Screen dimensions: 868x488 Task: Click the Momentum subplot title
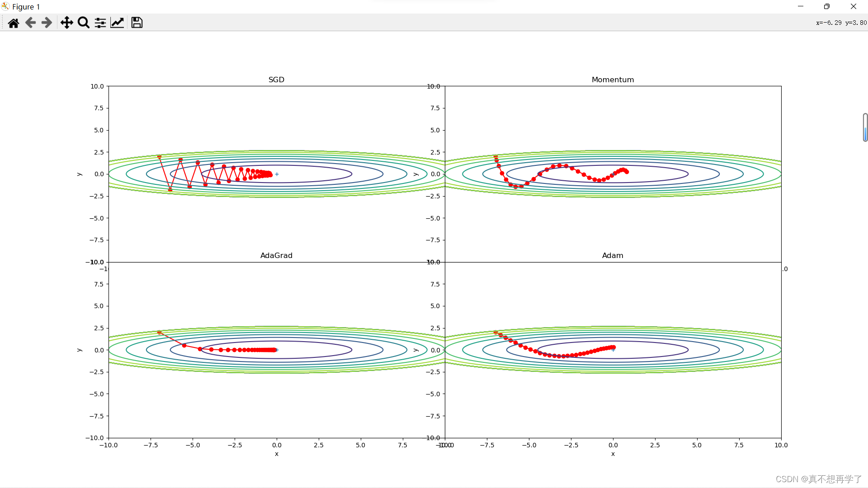tap(613, 80)
